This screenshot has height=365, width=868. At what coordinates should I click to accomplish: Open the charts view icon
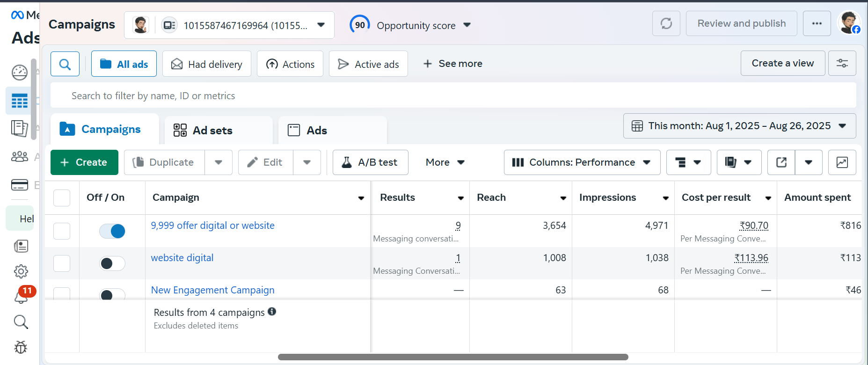click(842, 162)
